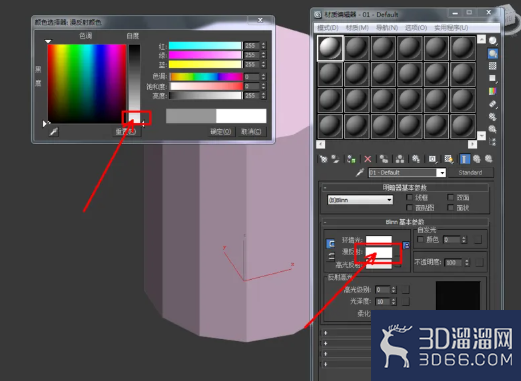
Task: Click on the rainbow hue slider
Action: click(206, 77)
